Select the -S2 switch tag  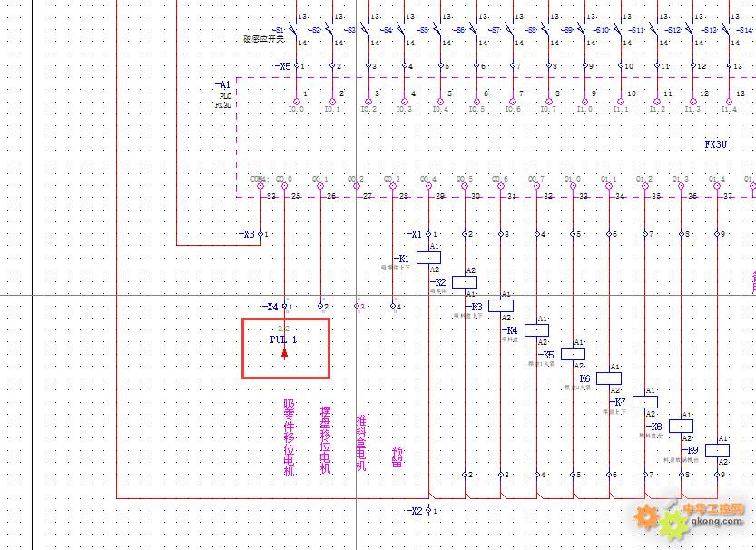314,30
